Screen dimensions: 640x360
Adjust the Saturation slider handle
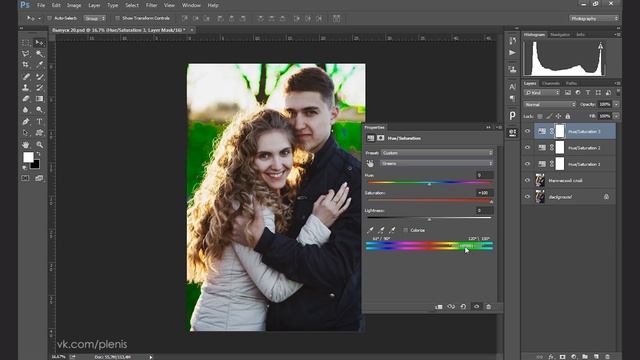pyautogui.click(x=491, y=202)
